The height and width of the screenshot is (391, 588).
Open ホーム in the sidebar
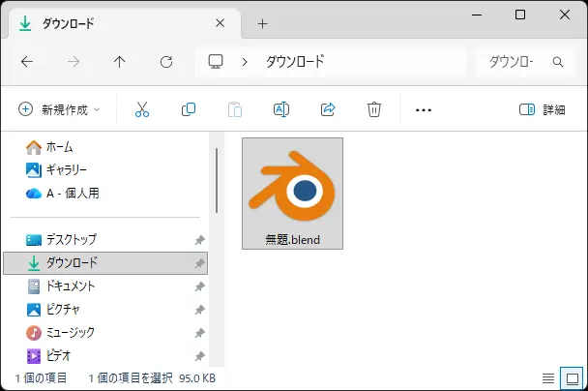click(49, 147)
